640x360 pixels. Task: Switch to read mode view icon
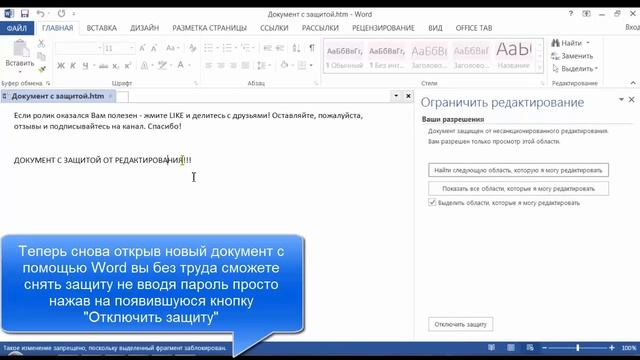click(x=491, y=348)
